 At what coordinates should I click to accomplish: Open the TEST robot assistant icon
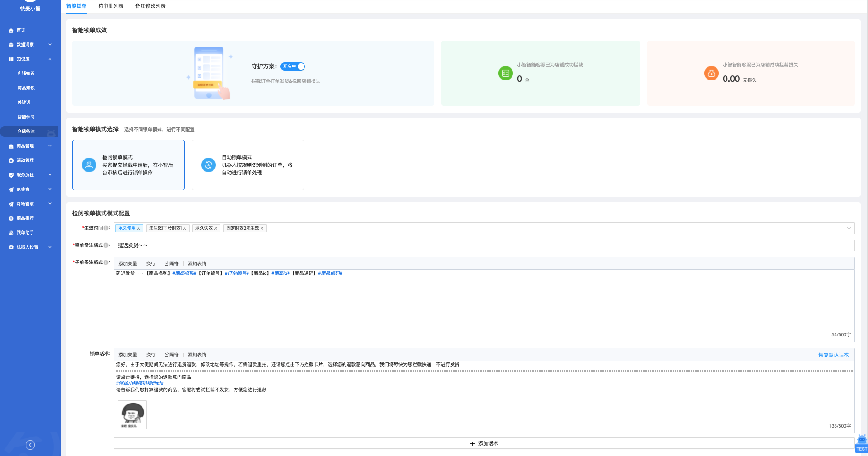click(x=862, y=443)
